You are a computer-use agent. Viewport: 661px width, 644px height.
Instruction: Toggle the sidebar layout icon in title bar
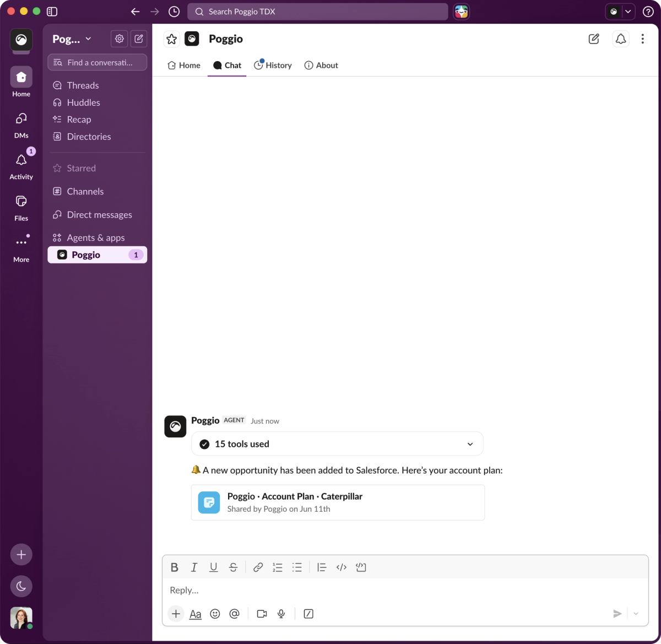click(x=52, y=12)
